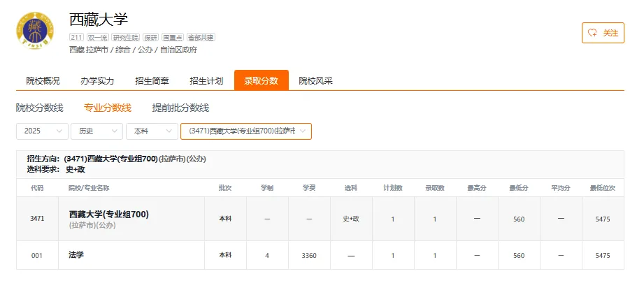
Task: Click the 双一流 tag
Action: (97, 37)
